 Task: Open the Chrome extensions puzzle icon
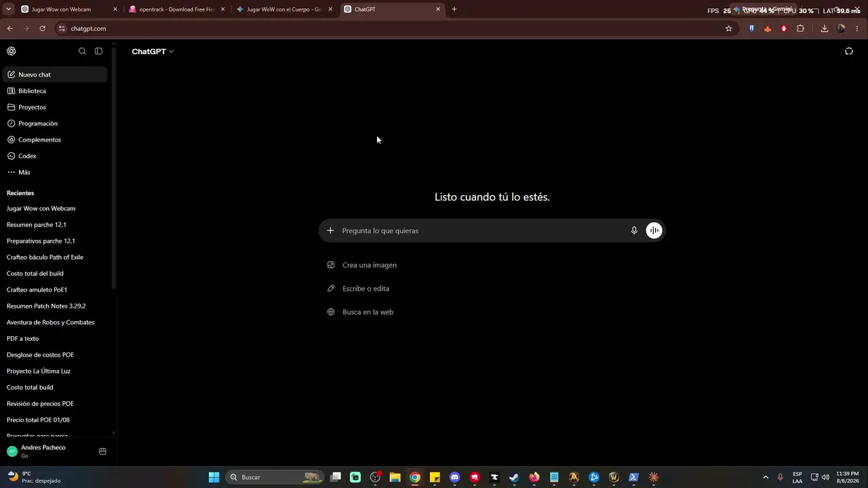tap(800, 28)
